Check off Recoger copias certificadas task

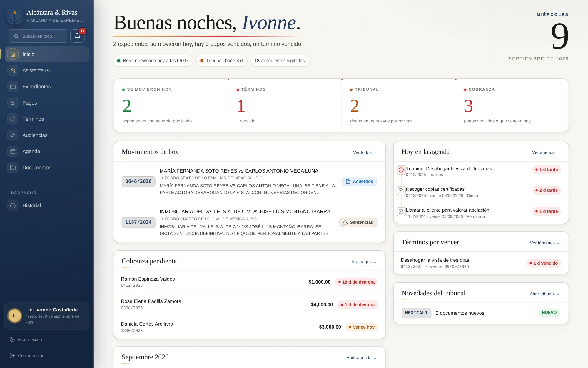pyautogui.click(x=401, y=191)
